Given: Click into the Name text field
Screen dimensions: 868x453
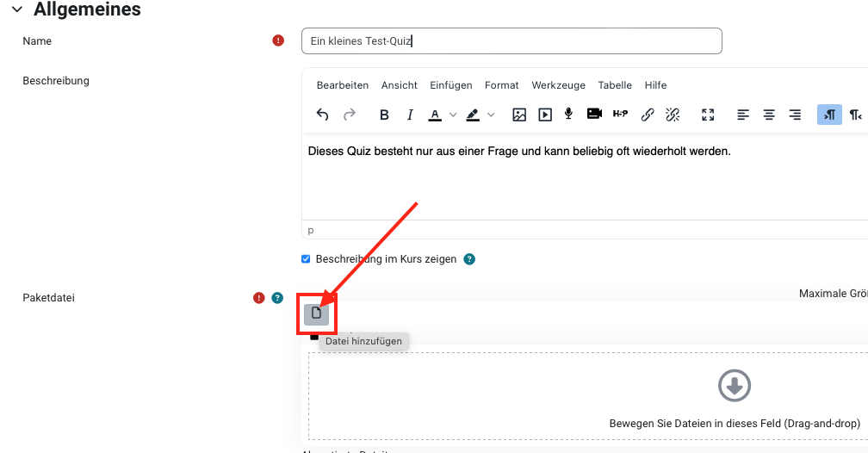Looking at the screenshot, I should coord(512,40).
